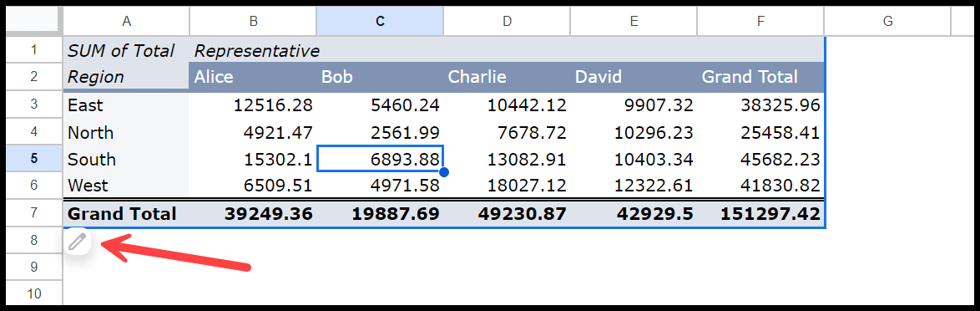Click the 'West' row label

[x=126, y=186]
